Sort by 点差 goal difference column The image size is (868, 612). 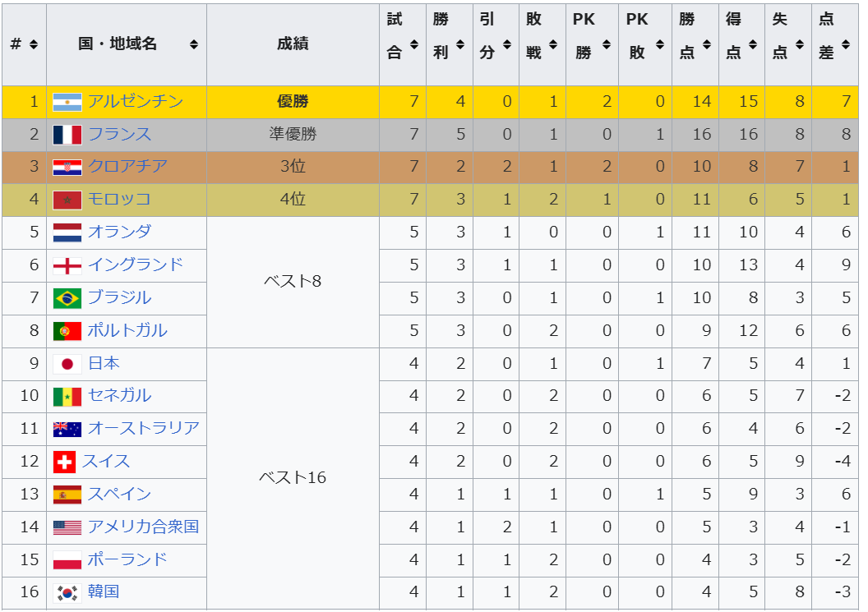coord(845,44)
